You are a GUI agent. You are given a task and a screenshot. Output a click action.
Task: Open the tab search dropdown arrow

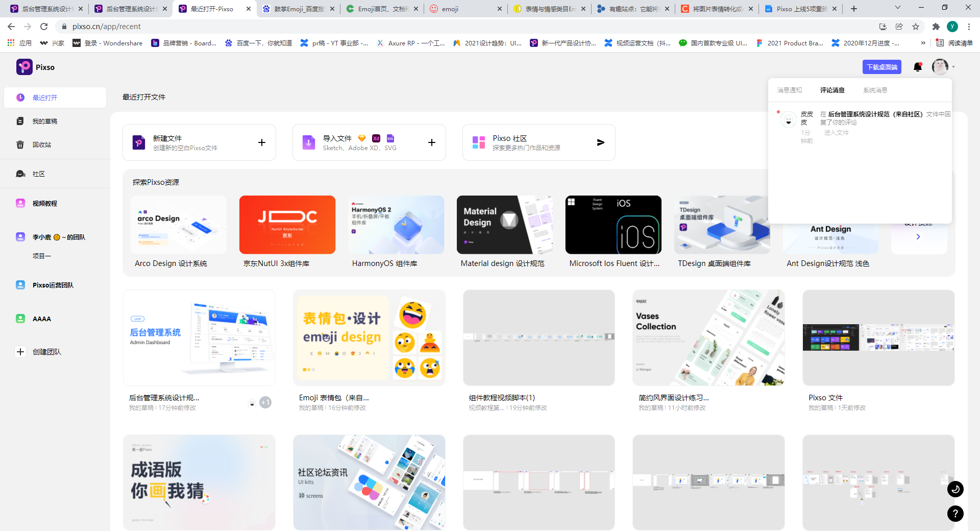[898, 8]
